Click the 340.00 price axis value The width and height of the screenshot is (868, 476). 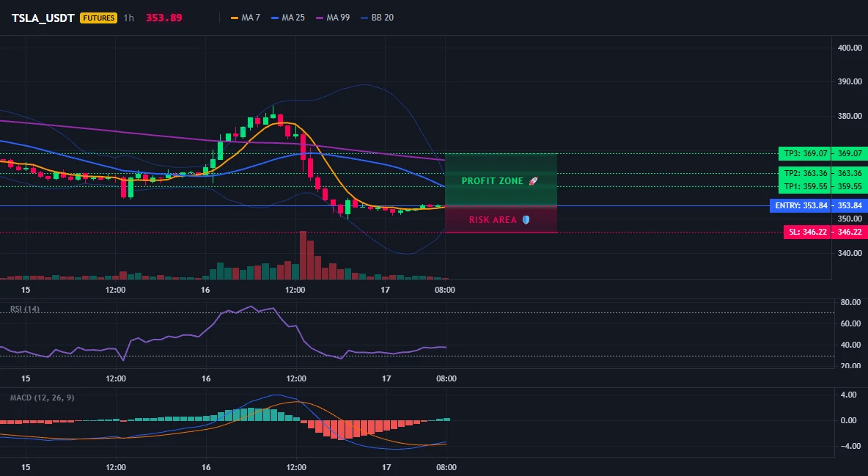850,253
